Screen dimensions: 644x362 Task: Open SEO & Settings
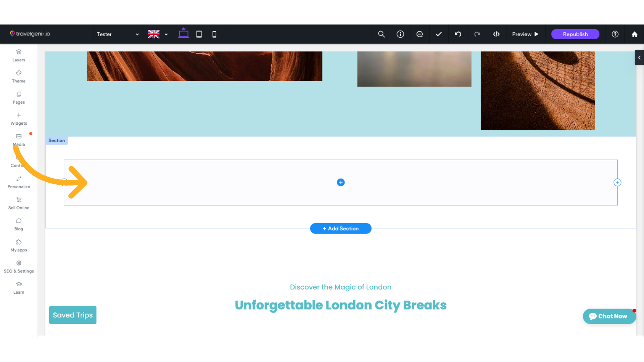18,266
